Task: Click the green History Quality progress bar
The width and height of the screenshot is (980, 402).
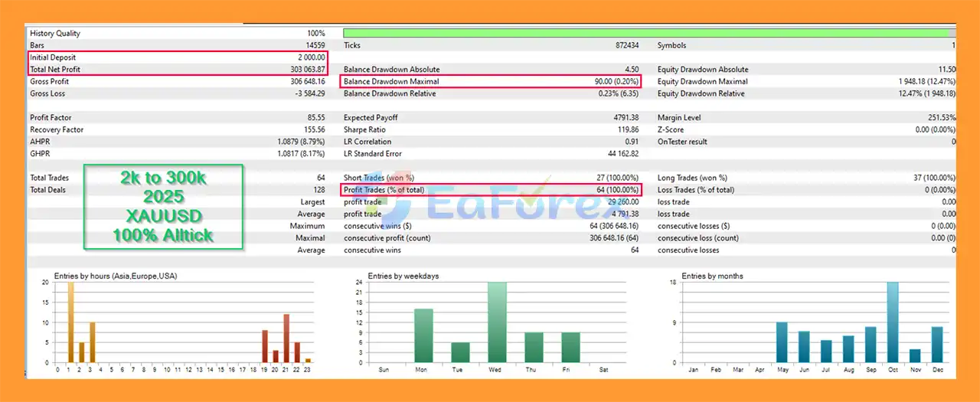Action: click(x=645, y=33)
